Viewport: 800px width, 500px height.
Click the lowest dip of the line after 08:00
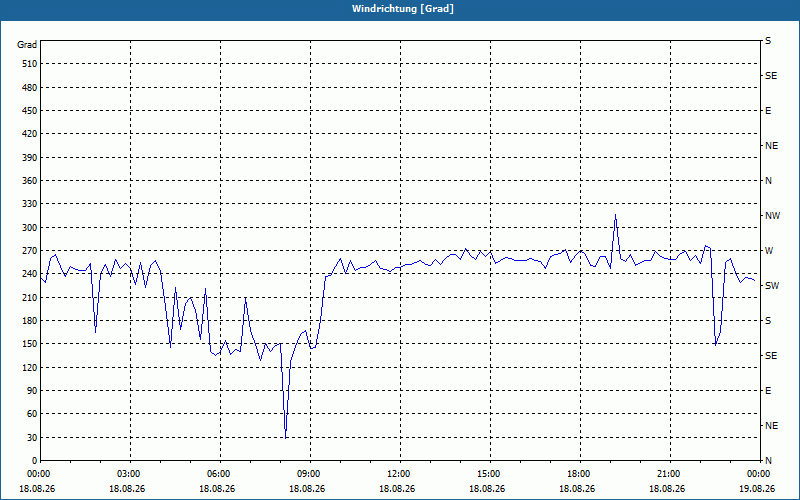click(x=286, y=438)
